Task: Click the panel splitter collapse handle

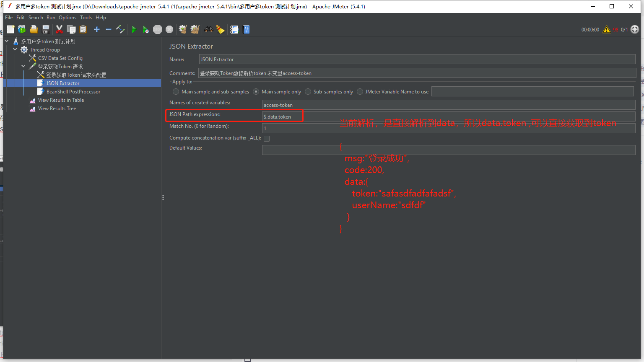Action: point(163,197)
